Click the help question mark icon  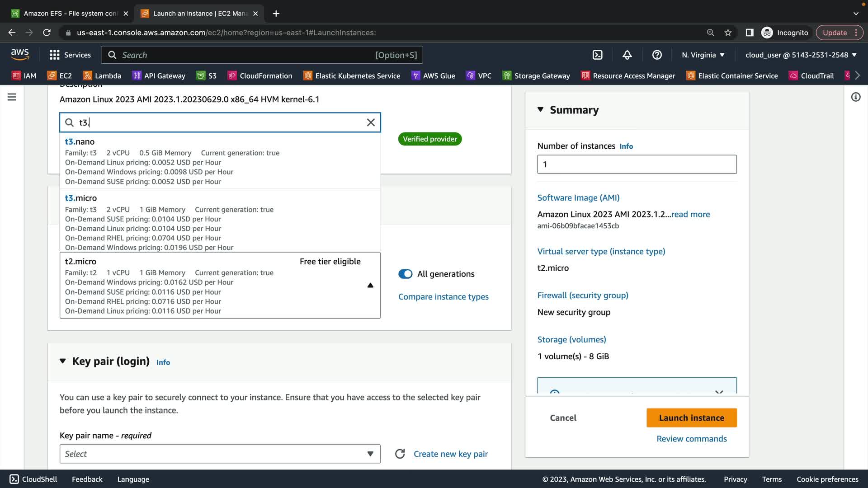657,55
